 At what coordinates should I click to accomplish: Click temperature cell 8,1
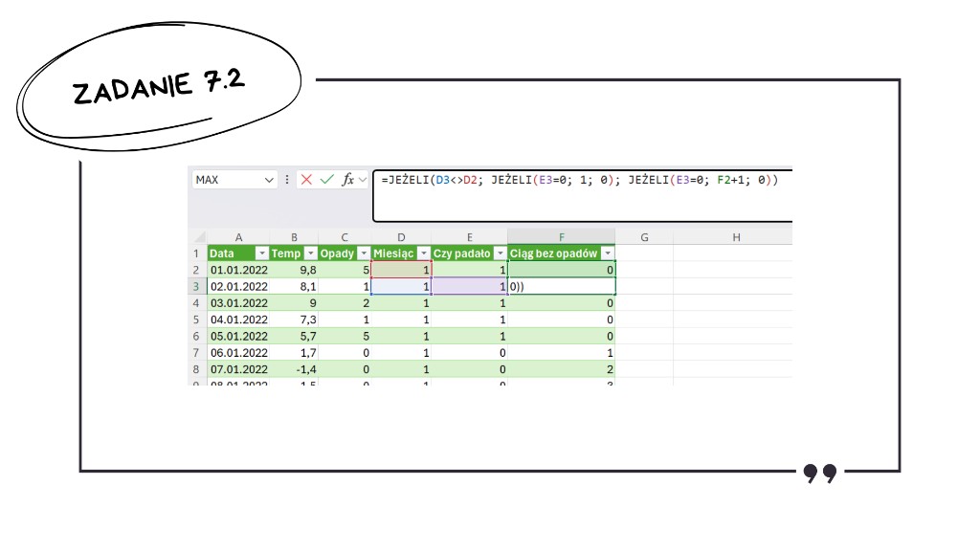pos(294,286)
